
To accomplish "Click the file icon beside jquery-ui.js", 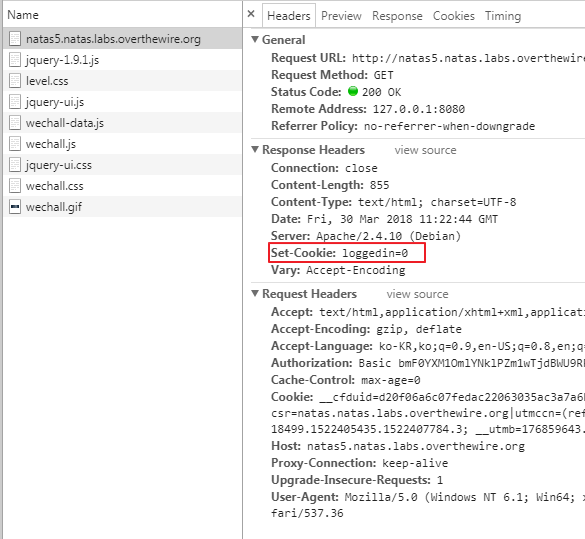I will tap(15, 101).
